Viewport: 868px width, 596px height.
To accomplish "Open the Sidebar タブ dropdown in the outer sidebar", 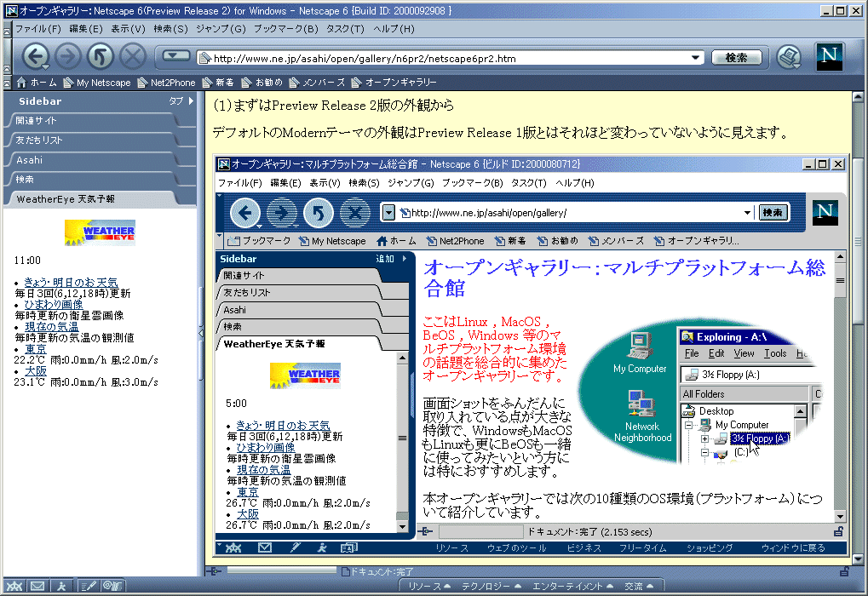I will coord(181,101).
